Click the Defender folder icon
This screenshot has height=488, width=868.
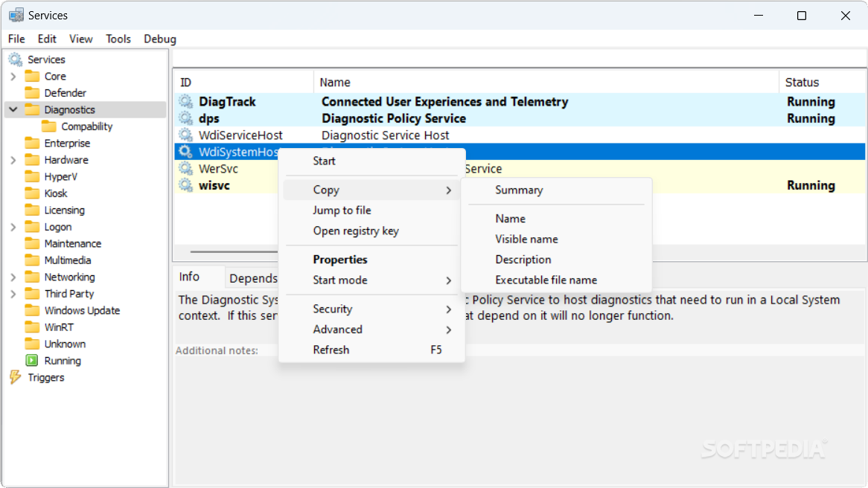(x=33, y=92)
